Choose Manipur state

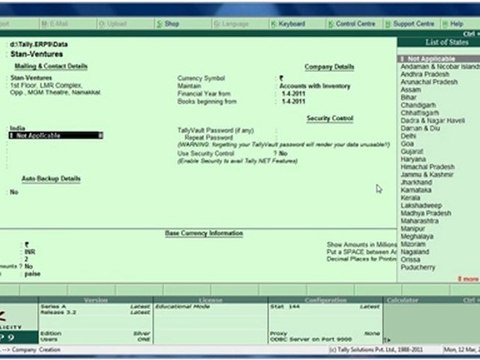pyautogui.click(x=413, y=228)
